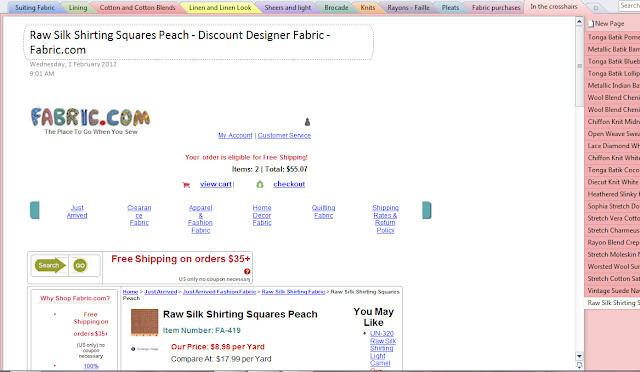
Task: Click the vertical scrollbar thumb
Action: [579, 65]
